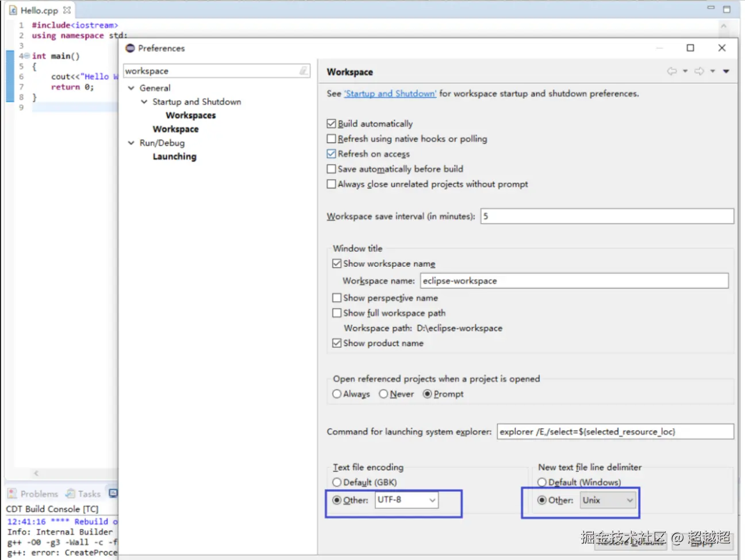Click the Problems view icon
Viewport: 745px width, 560px height.
12,493
